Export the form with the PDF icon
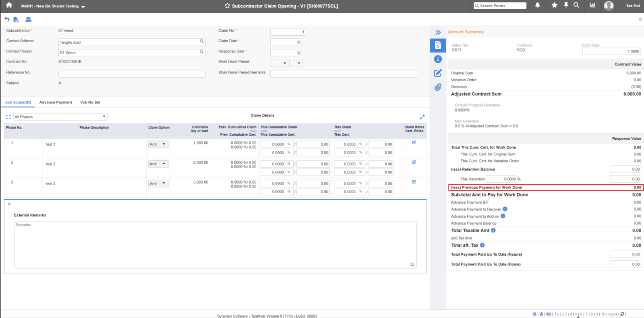 pos(16,19)
